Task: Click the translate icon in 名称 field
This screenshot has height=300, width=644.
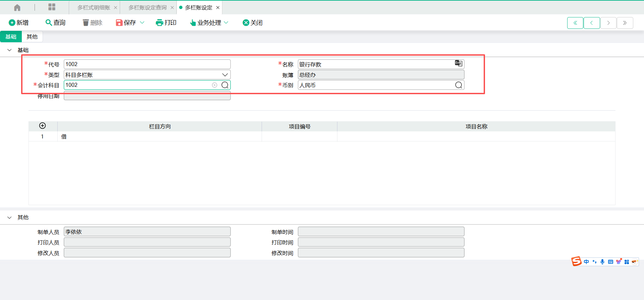Action: (458, 63)
